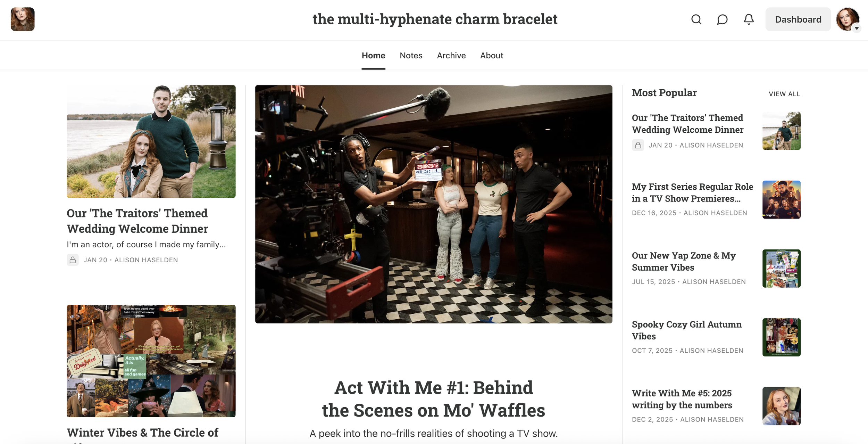Click the Winter Vibes collage thumbnail
This screenshot has width=868, height=444.
coord(151,361)
